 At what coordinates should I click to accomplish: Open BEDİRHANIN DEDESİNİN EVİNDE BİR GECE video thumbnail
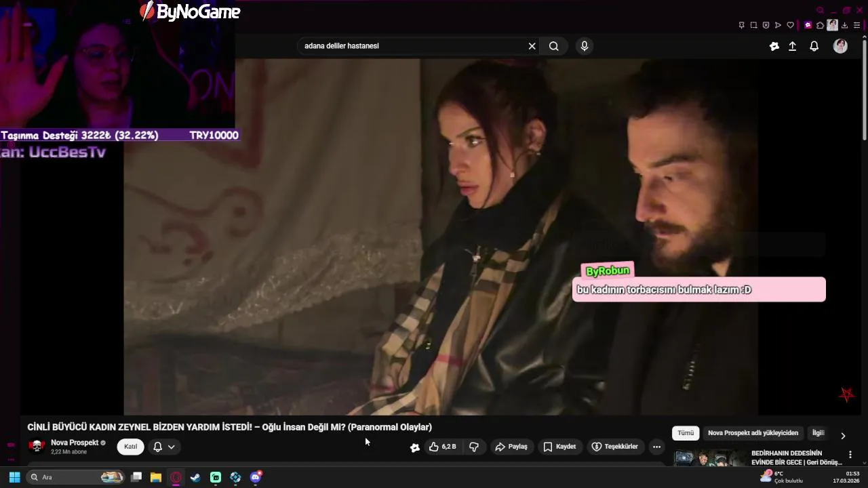coord(709,458)
